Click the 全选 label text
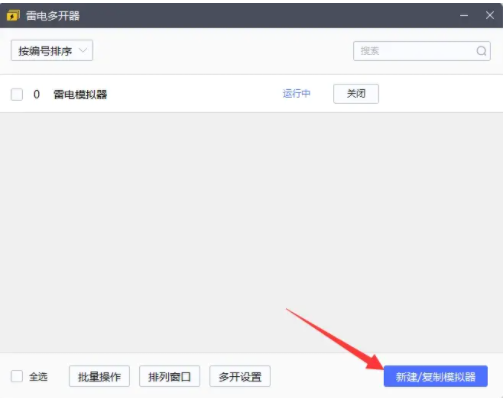The height and width of the screenshot is (398, 503). click(38, 377)
